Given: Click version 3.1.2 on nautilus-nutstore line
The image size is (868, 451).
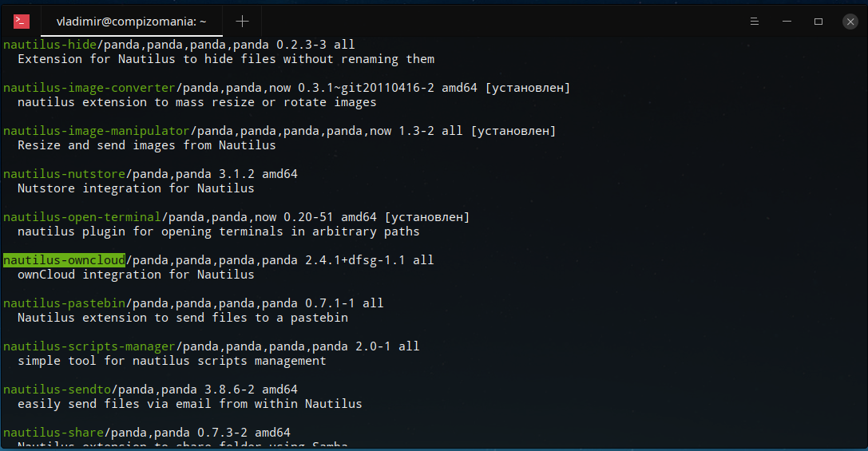Looking at the screenshot, I should pos(236,174).
